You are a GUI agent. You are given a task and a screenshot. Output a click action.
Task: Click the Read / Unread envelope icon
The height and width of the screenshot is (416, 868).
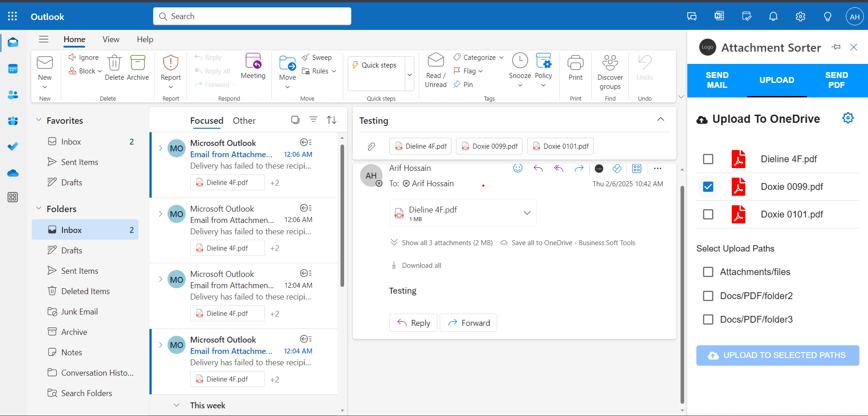coord(436,60)
